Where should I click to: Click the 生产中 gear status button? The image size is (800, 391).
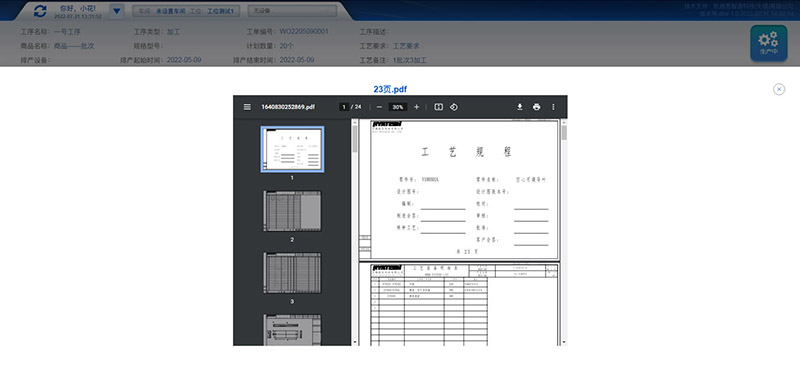[768, 43]
